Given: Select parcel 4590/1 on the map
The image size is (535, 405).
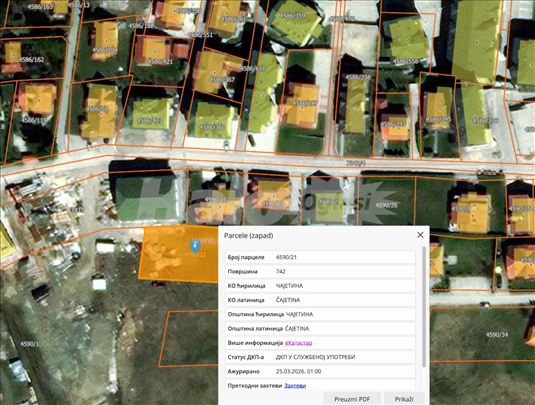Looking at the screenshot, I should 30,344.
